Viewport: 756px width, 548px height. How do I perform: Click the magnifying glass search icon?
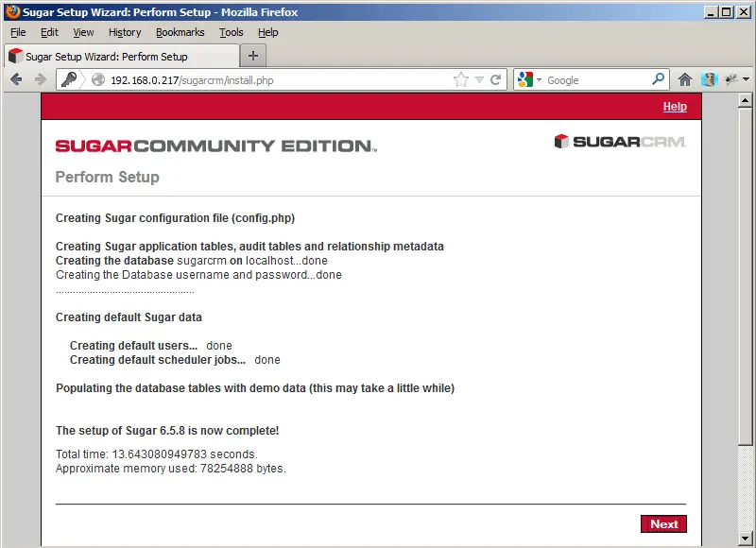click(x=658, y=79)
